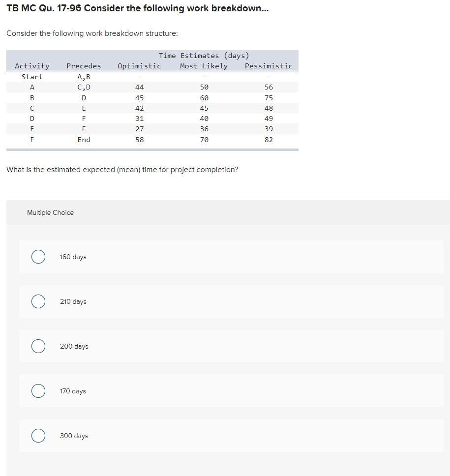This screenshot has width=450, height=476.
Task: Click the 210 days answer label
Action: [73, 301]
